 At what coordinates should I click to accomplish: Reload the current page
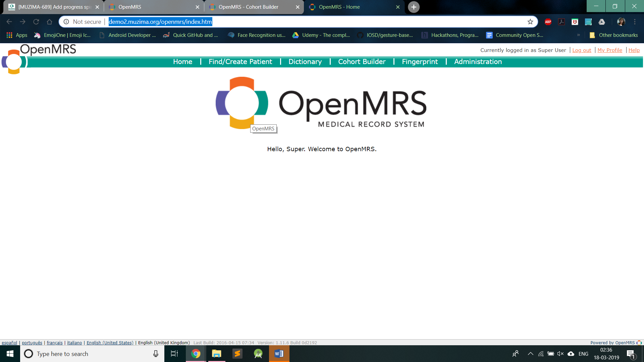pos(36,22)
